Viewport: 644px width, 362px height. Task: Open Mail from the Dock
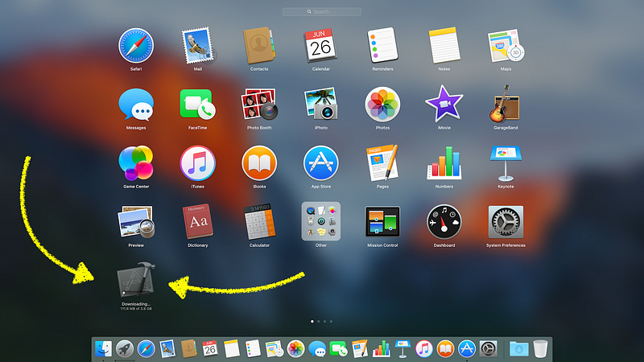(167, 349)
